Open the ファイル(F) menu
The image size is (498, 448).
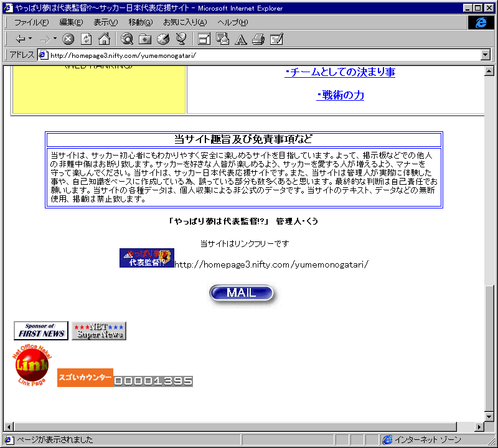click(x=32, y=22)
